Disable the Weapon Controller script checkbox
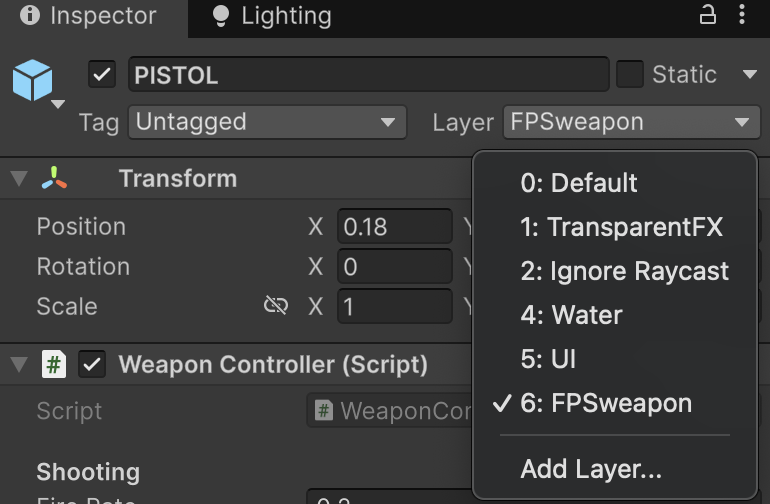 [93, 365]
